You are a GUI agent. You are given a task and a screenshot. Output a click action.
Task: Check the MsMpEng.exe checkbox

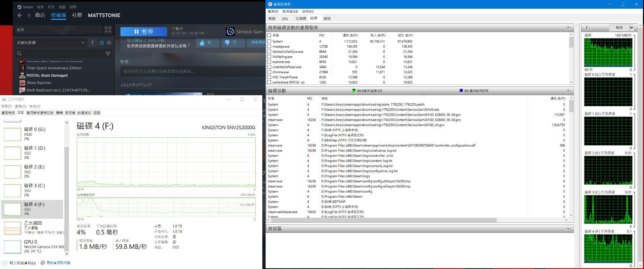coord(269,57)
